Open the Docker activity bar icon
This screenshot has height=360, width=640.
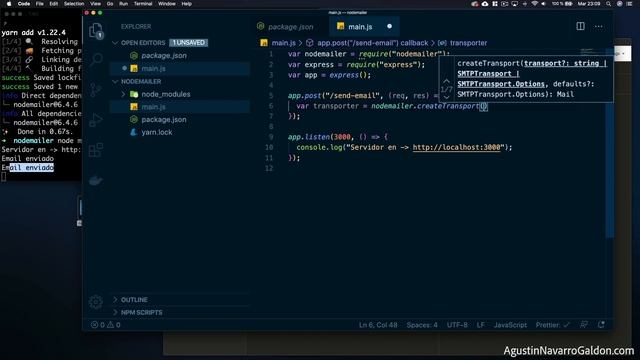(x=96, y=180)
